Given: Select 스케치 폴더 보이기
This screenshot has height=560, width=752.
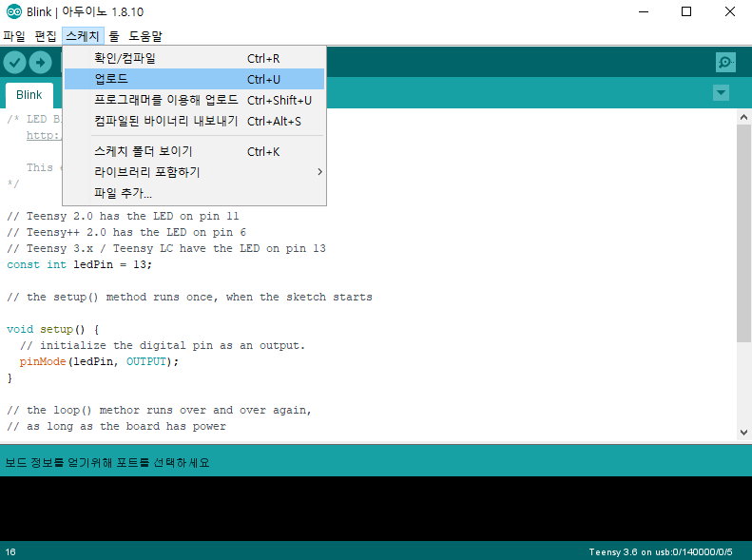Looking at the screenshot, I should click(x=195, y=151).
